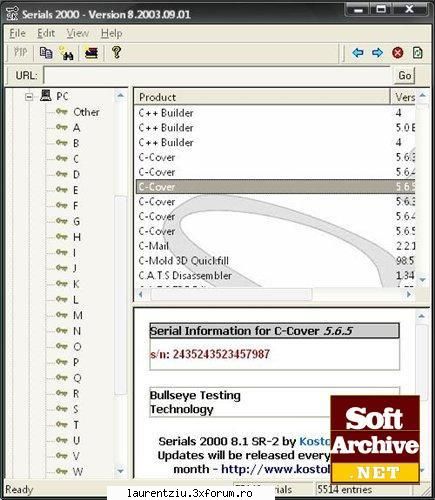Click the key icon next to letter A
The width and height of the screenshot is (435, 500).
(62, 127)
